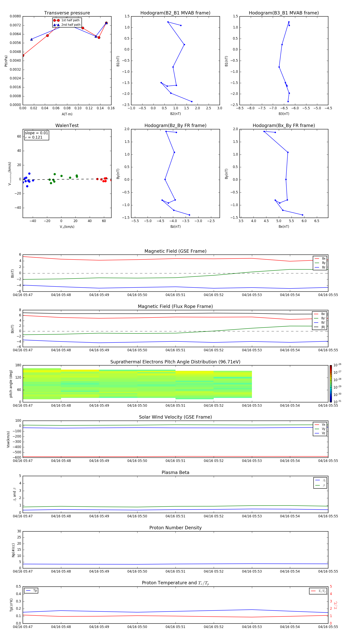Click the "Hodogram(B2_B1 MVAB frame)" title

[175, 13]
